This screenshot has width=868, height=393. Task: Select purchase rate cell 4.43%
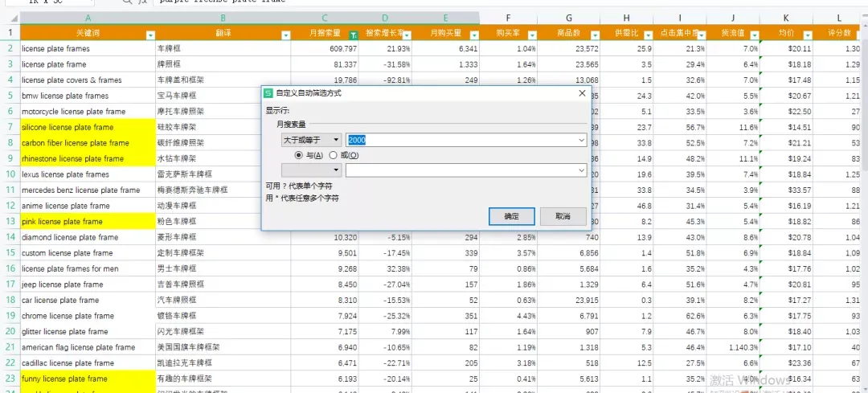pyautogui.click(x=508, y=316)
